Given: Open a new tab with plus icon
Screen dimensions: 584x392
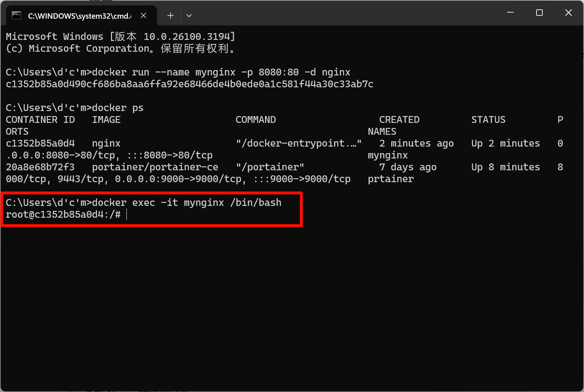Looking at the screenshot, I should pos(171,15).
